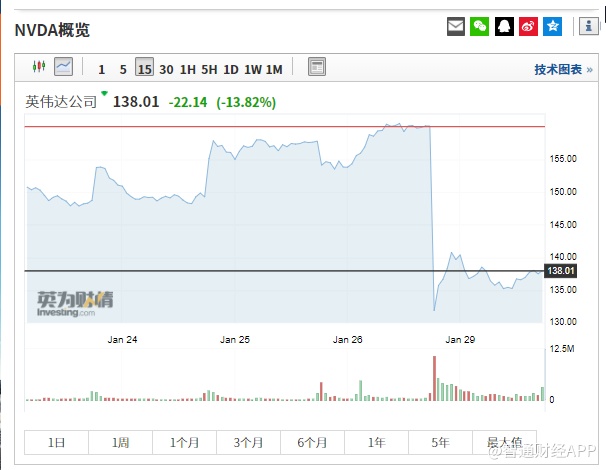This screenshot has height=470, width=606.
Task: Click the Jan 29 date label
Action: tap(460, 340)
